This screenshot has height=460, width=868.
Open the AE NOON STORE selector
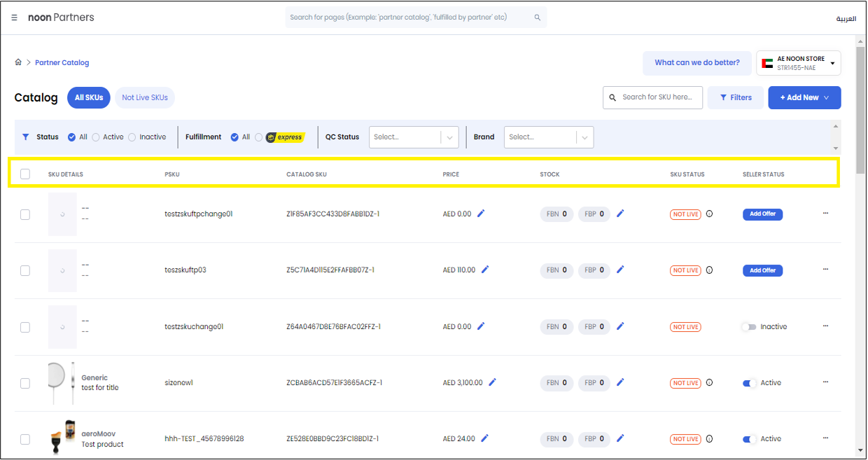(x=798, y=63)
